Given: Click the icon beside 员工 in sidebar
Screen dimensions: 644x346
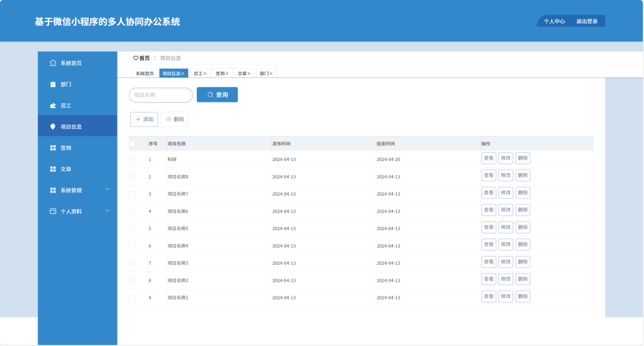Looking at the screenshot, I should pyautogui.click(x=53, y=106).
